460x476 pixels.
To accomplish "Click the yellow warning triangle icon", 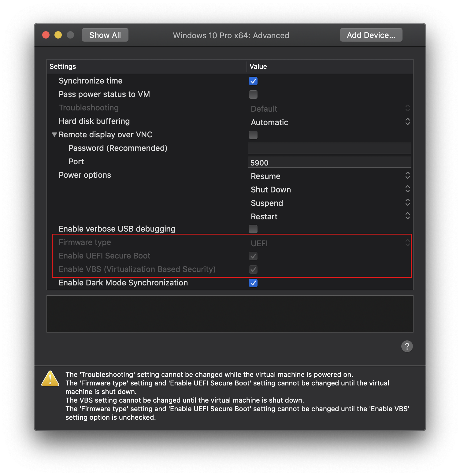I will pyautogui.click(x=50, y=379).
